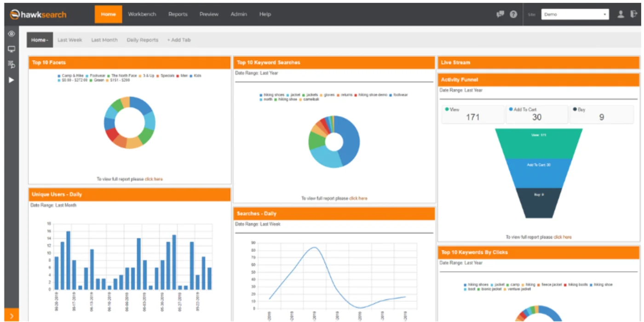Screen dimensions: 644x322
Task: Click the Unique Users - Daily panel header
Action: tap(130, 195)
